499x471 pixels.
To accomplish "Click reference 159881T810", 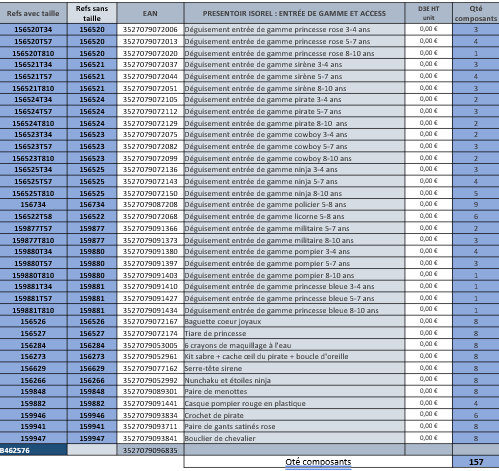I will click(x=33, y=310).
